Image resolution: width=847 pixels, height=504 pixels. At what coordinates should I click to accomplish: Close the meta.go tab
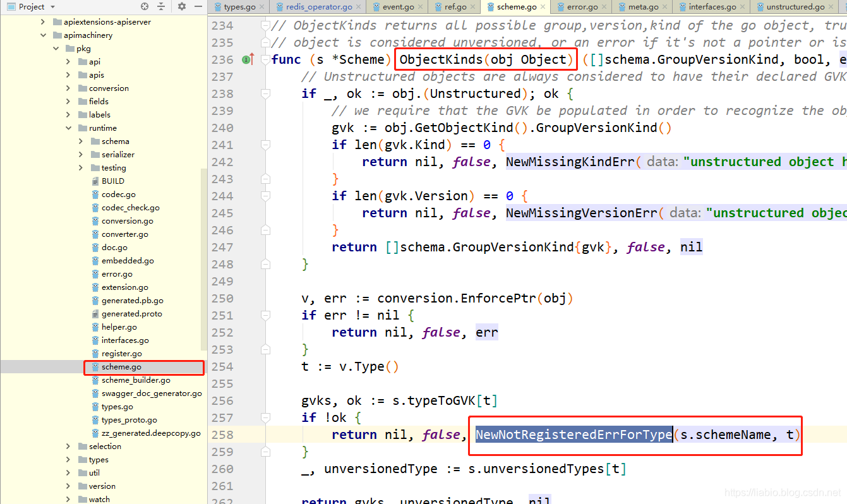click(664, 7)
